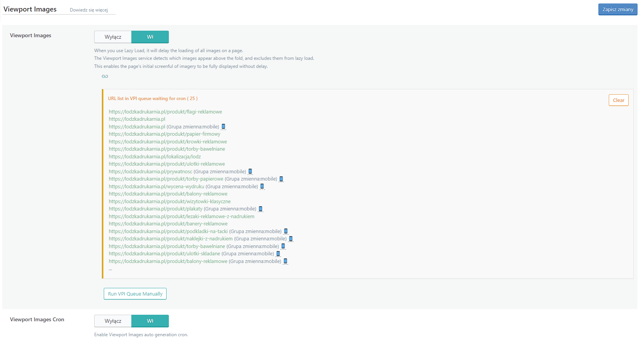Open the wycena-wydruku URL
644x350 pixels.
pos(157,186)
